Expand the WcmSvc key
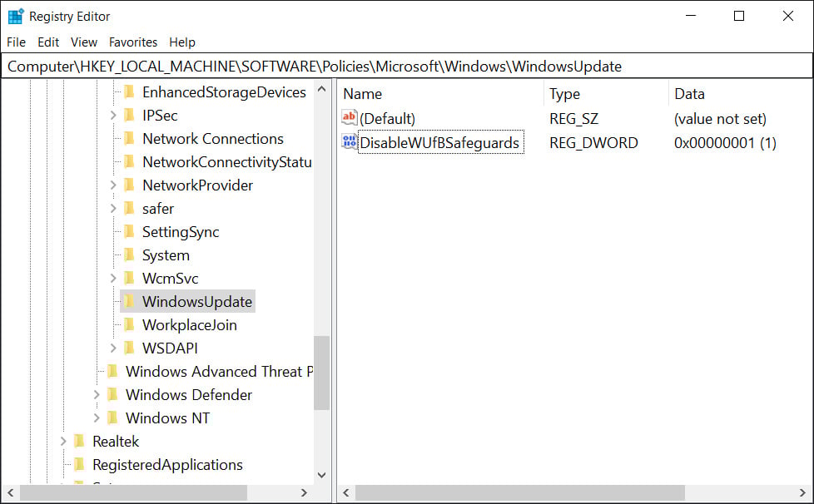The image size is (814, 504). [x=113, y=279]
